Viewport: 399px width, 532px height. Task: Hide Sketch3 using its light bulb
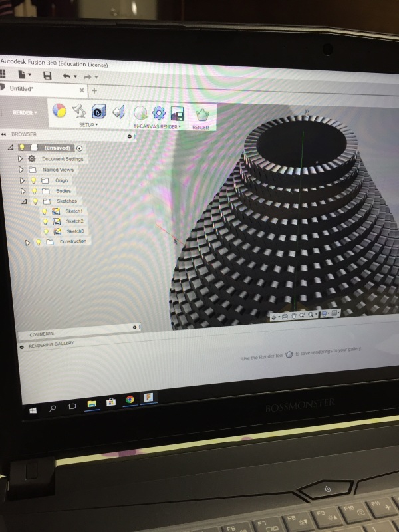[x=46, y=232]
